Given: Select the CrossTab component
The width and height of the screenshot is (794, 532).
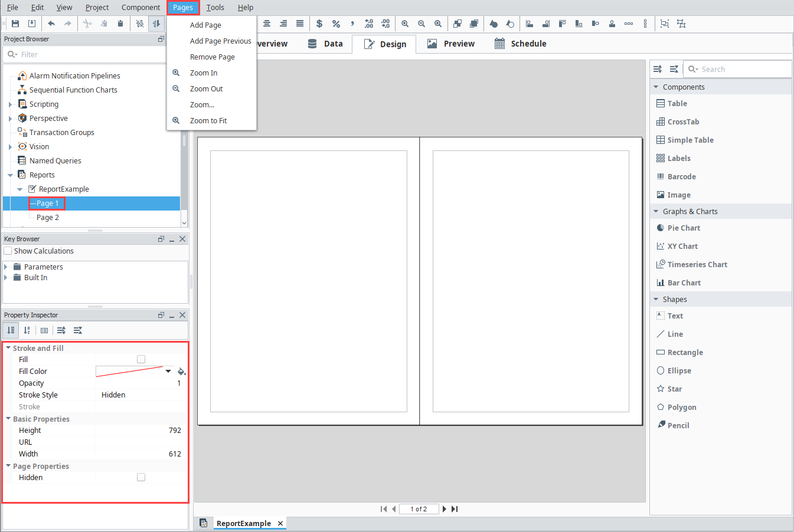Looking at the screenshot, I should 678,121.
